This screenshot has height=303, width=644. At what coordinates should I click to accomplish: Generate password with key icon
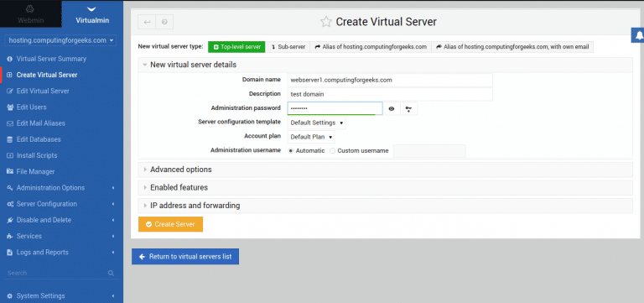408,108
